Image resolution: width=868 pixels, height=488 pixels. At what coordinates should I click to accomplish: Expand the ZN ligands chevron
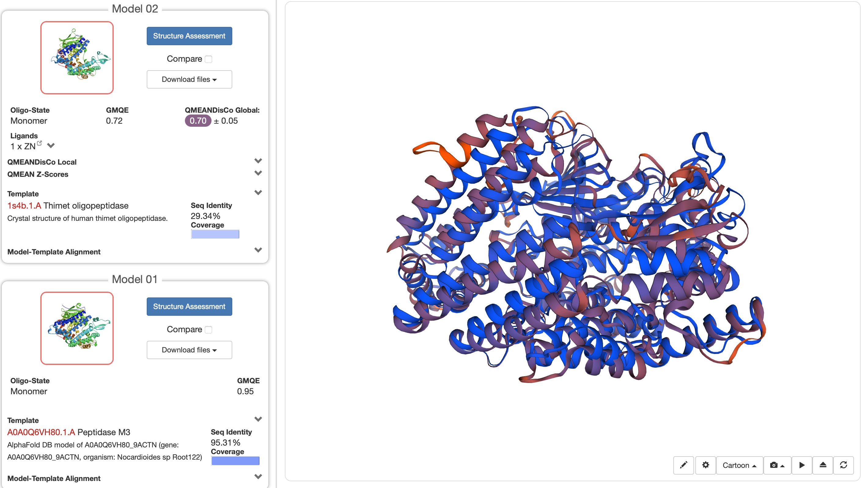coord(51,146)
